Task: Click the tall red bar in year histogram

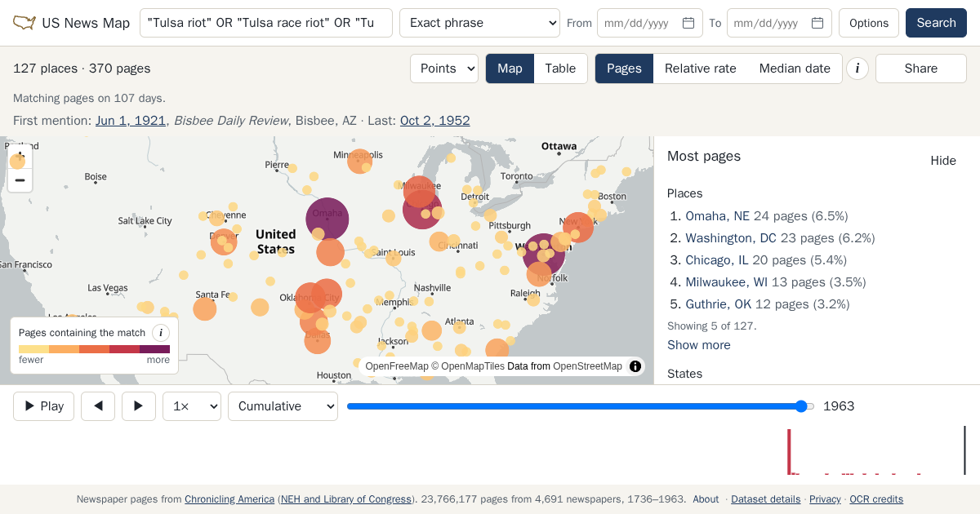Action: [789, 451]
